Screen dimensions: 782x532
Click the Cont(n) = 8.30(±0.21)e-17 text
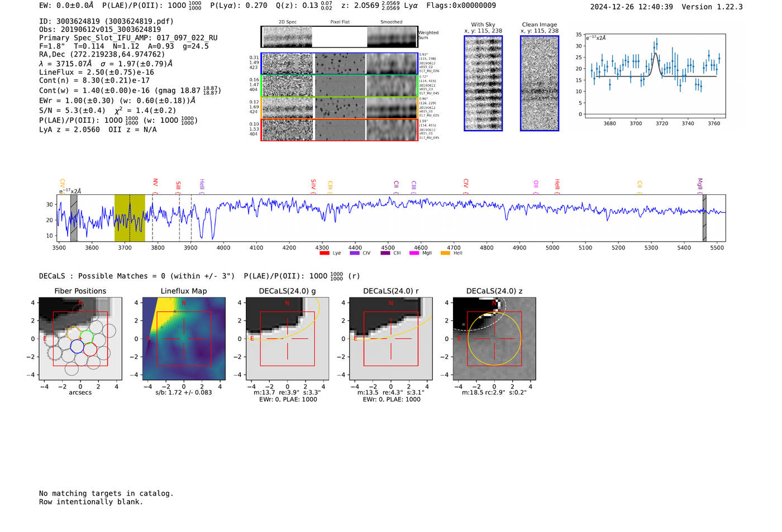click(x=94, y=80)
